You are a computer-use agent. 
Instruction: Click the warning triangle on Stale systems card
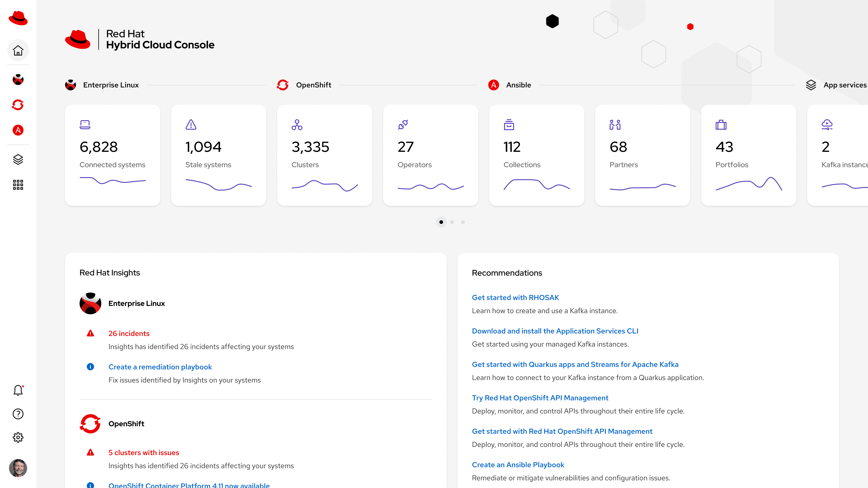click(x=191, y=125)
